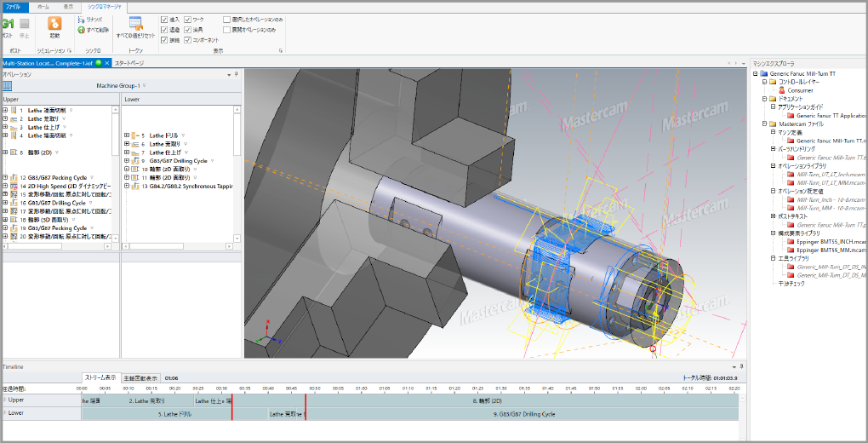Click the gray Stop icon in ribbon
Image resolution: width=868 pixels, height=443 pixels.
pos(25,24)
